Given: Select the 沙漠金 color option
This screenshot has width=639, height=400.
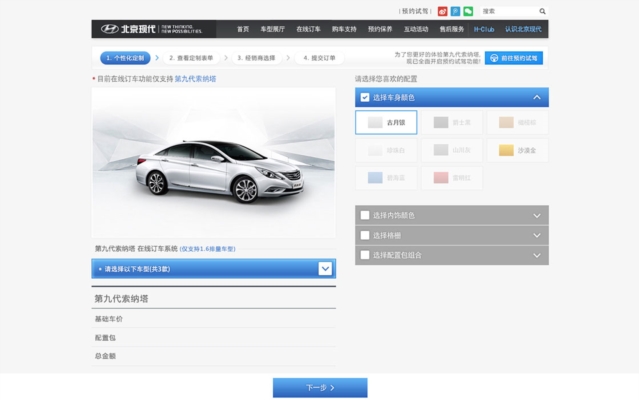Looking at the screenshot, I should [x=517, y=150].
